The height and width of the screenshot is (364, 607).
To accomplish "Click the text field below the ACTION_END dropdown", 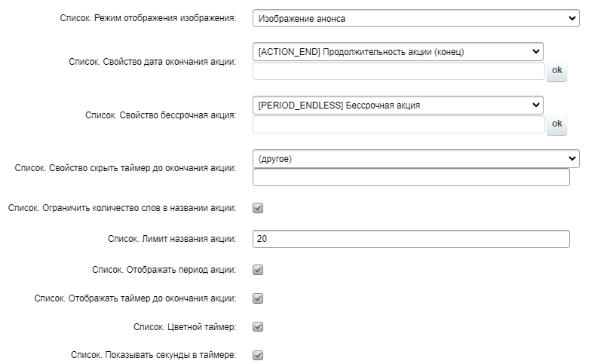I will coord(398,71).
